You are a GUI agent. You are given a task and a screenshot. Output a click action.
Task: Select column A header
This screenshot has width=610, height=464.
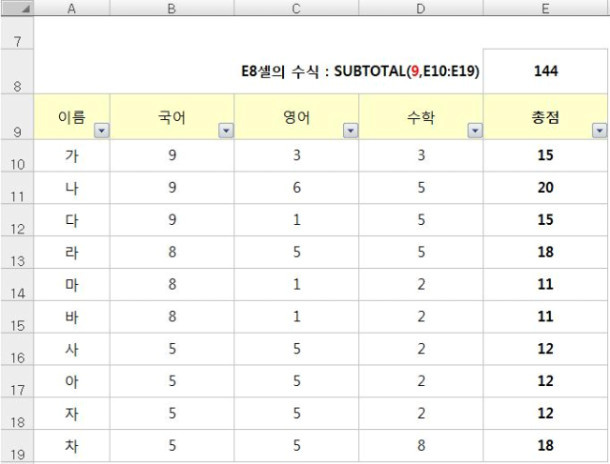click(x=72, y=8)
